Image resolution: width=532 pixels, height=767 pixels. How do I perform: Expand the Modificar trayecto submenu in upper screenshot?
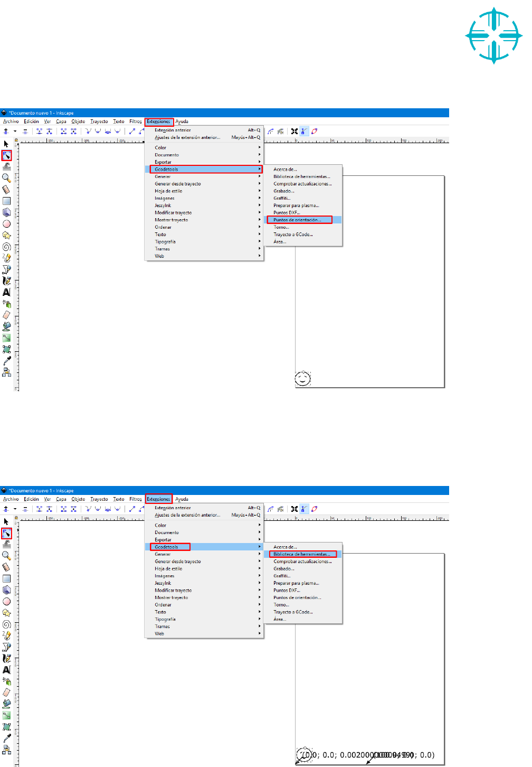204,212
